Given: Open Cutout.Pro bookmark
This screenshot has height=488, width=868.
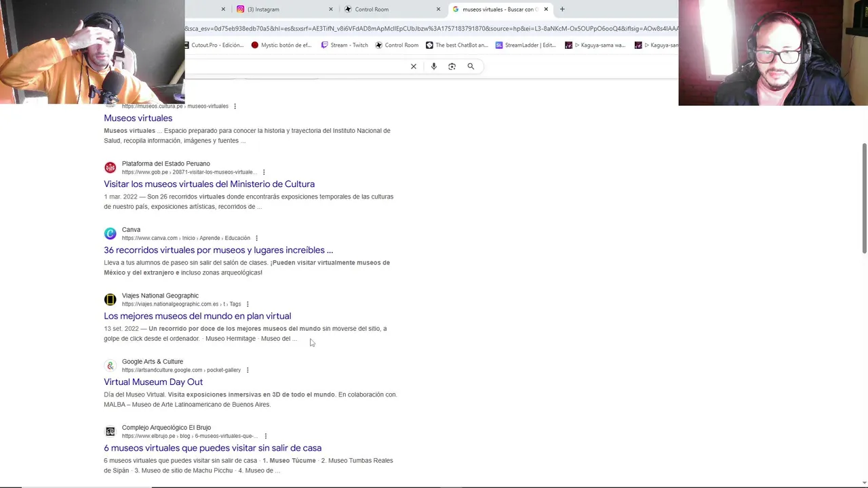Looking at the screenshot, I should point(214,45).
